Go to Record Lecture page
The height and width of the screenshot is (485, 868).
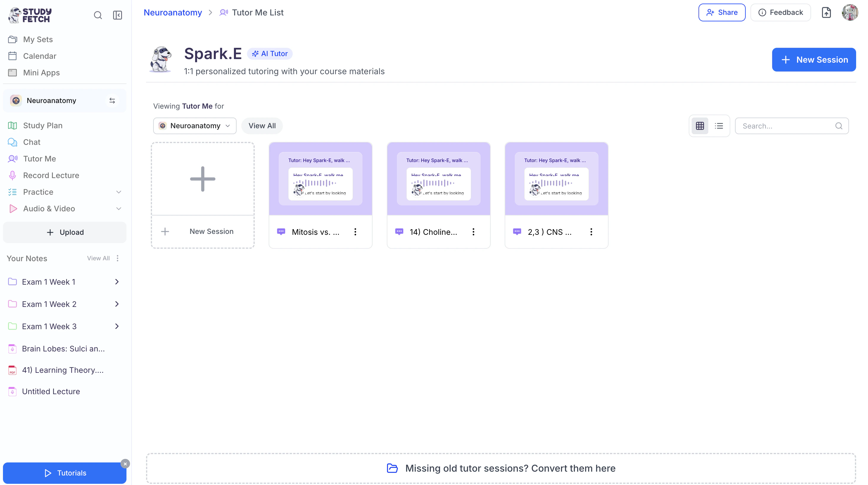51,175
